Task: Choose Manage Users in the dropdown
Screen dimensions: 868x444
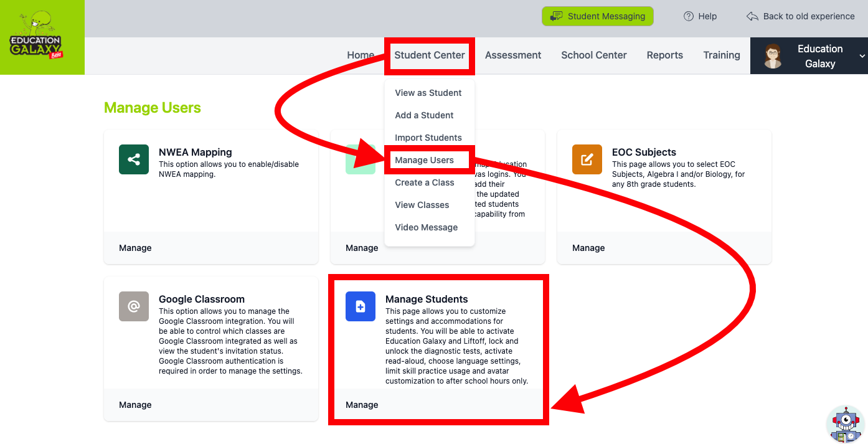Action: point(425,160)
